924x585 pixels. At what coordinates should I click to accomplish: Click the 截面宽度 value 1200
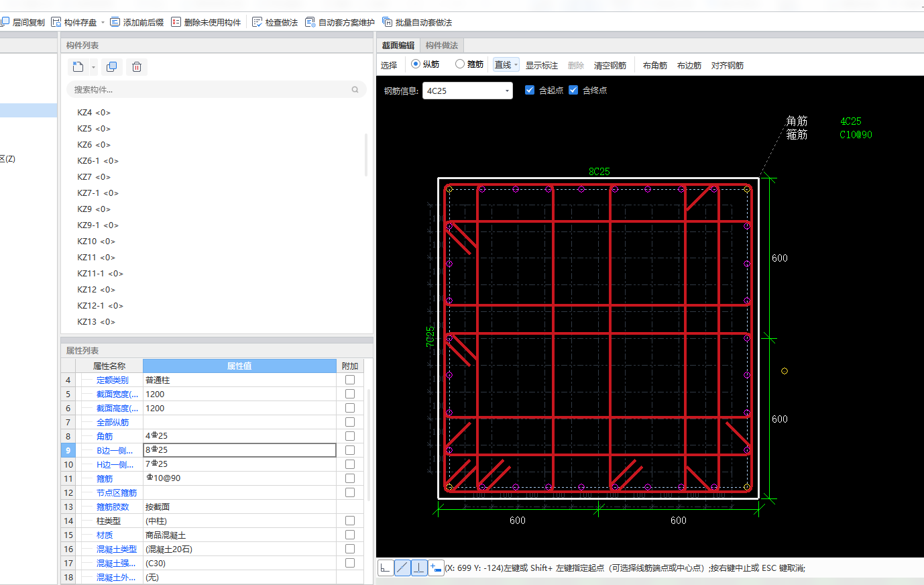pos(239,394)
